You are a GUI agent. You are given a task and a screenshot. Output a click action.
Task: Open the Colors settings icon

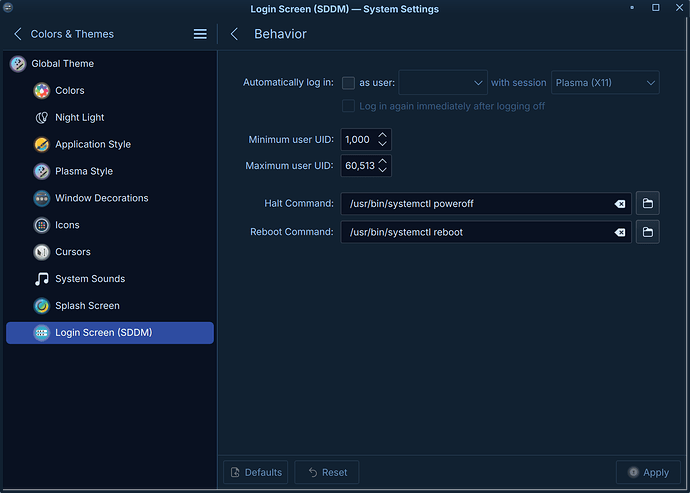pos(41,91)
